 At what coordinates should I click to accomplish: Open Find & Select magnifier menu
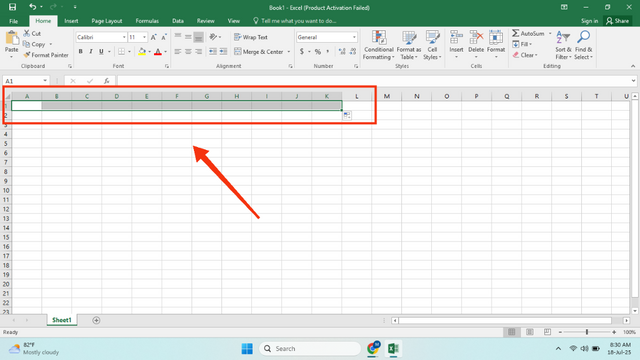583,45
